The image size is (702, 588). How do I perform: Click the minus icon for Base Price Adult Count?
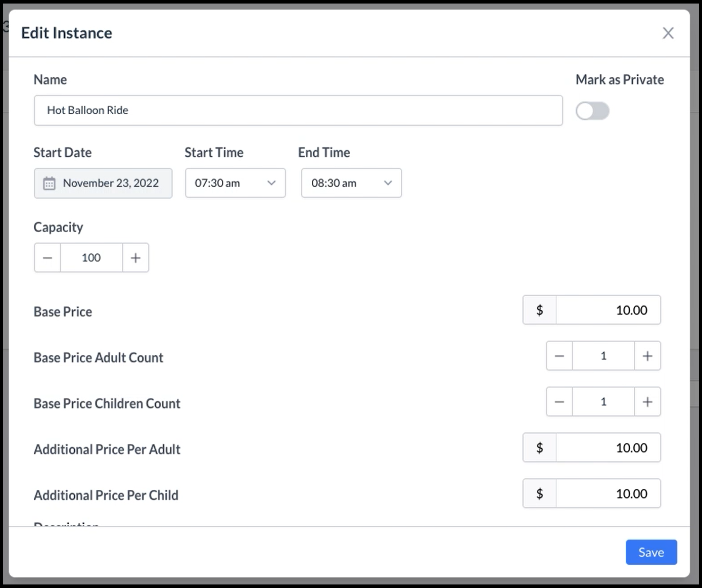tap(559, 355)
